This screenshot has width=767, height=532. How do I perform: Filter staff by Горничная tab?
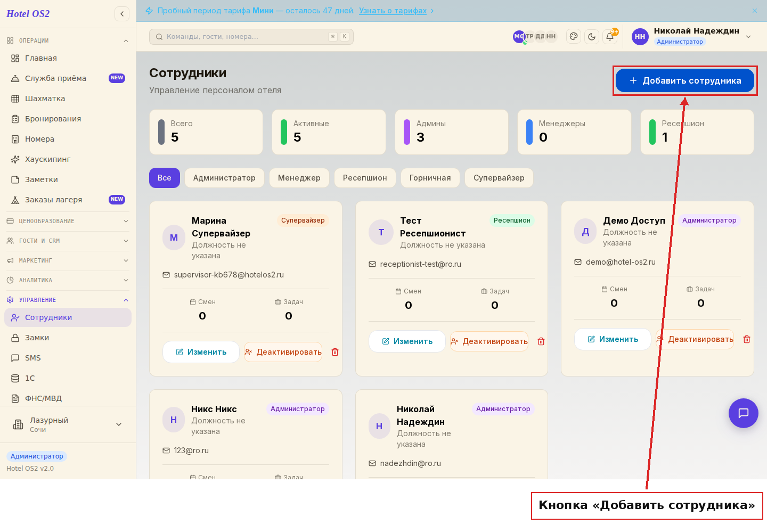[430, 178]
